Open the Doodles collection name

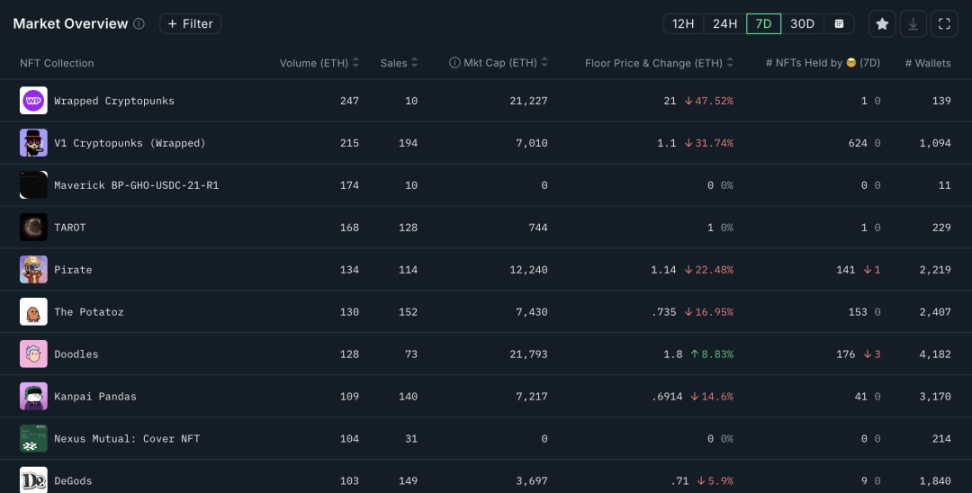click(x=76, y=353)
